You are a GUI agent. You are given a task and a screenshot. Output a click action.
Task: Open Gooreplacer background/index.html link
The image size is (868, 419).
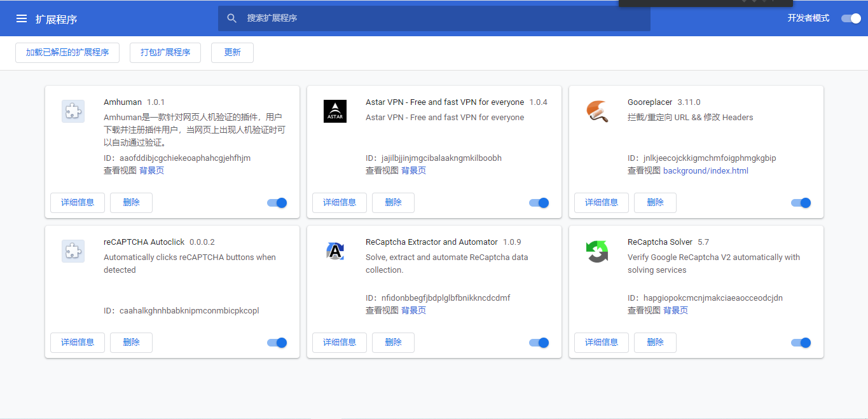point(706,170)
